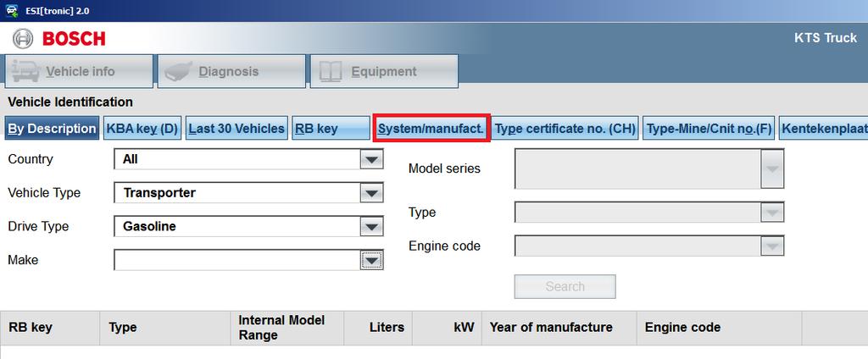The height and width of the screenshot is (359, 868).
Task: Expand the Vehicle Type dropdown arrow
Action: [x=371, y=193]
